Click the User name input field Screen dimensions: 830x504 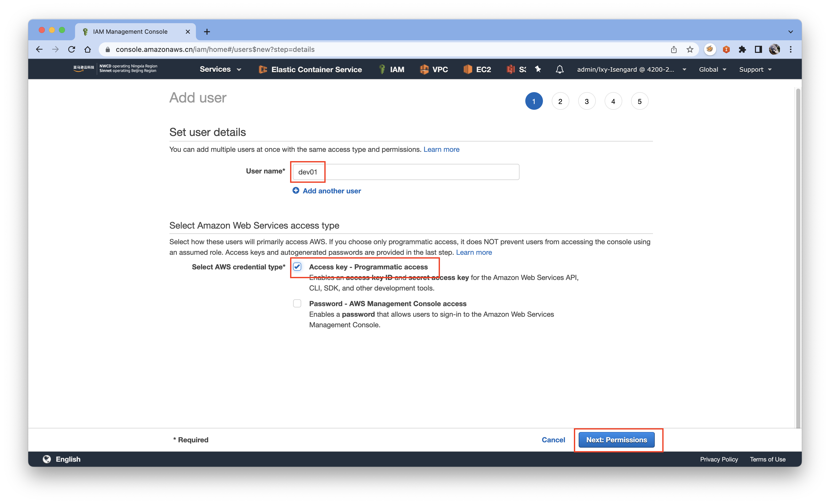point(406,172)
